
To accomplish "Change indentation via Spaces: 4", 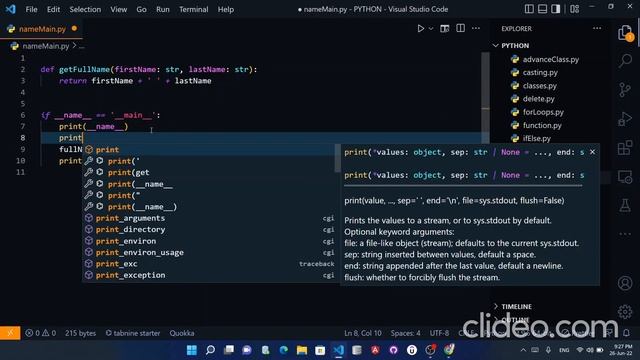I will tap(405, 333).
